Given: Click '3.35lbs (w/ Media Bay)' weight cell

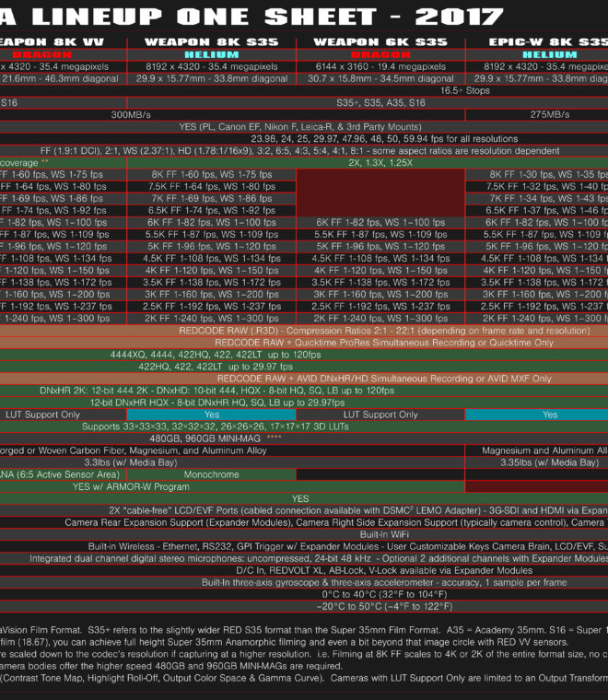Looking at the screenshot, I should (536, 463).
